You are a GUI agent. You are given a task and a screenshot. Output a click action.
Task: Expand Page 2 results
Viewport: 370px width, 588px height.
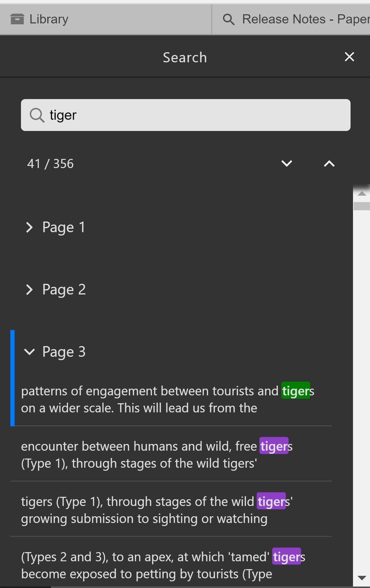29,290
